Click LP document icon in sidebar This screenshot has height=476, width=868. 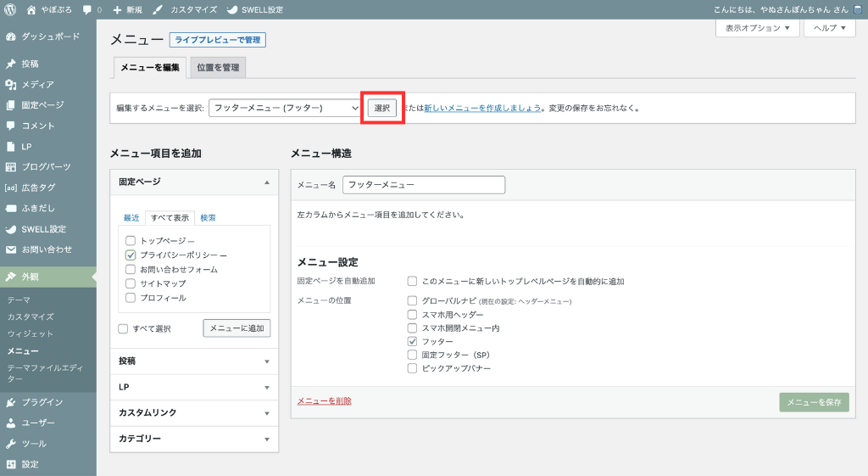point(10,146)
